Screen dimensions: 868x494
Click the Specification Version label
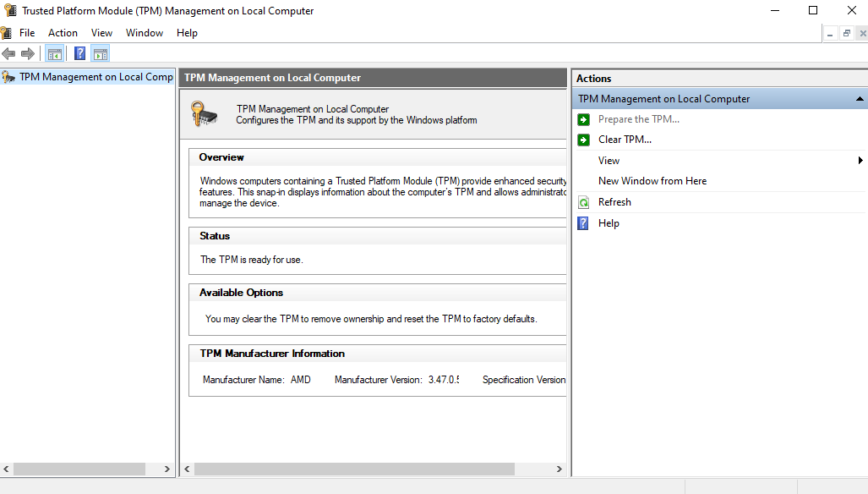click(x=524, y=380)
